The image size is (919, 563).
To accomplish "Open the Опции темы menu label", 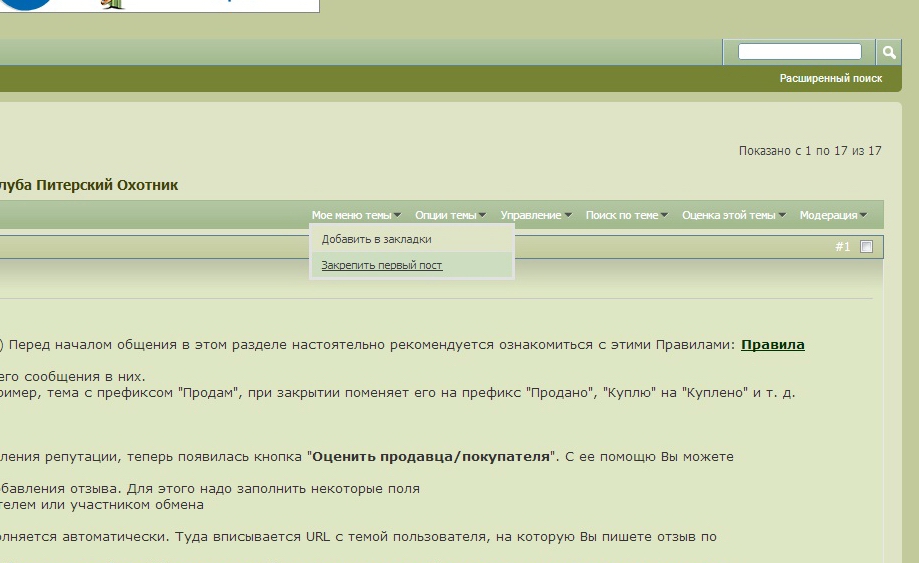I will coord(445,215).
